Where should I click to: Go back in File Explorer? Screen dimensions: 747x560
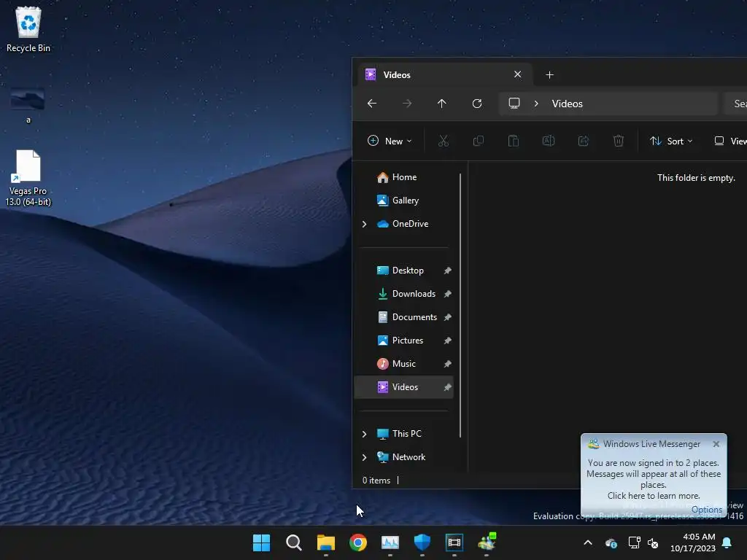pos(372,104)
